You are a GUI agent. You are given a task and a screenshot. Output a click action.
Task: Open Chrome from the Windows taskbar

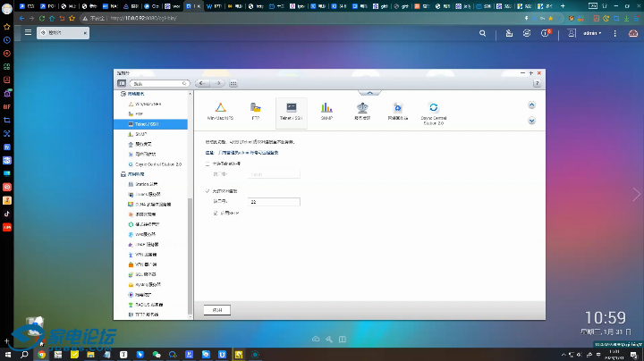41,355
